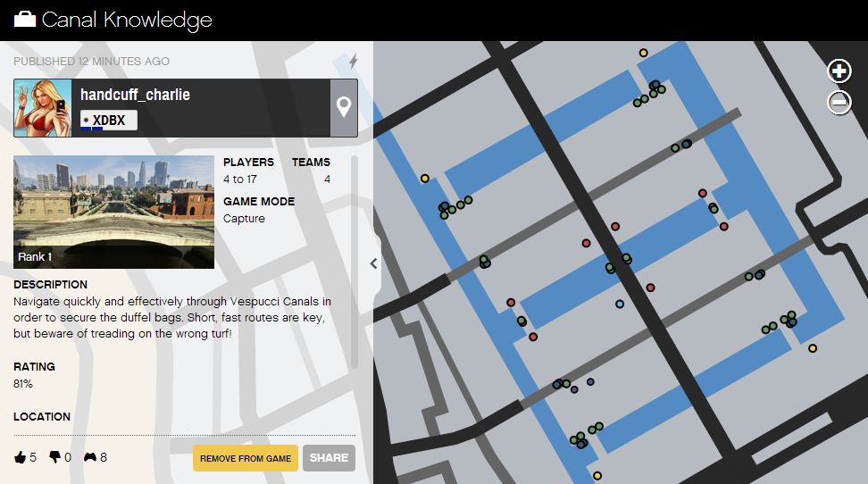Click the lightning bolt icon near publish time
This screenshot has height=484, width=868.
(353, 62)
